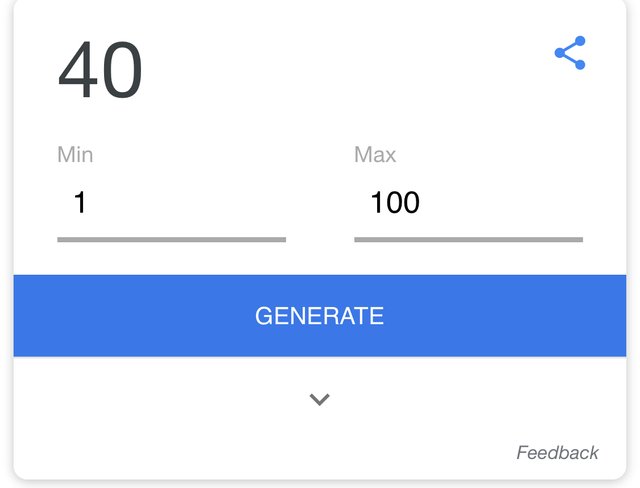The image size is (640, 488).
Task: Place cursor after the value 1
Action: [87, 202]
